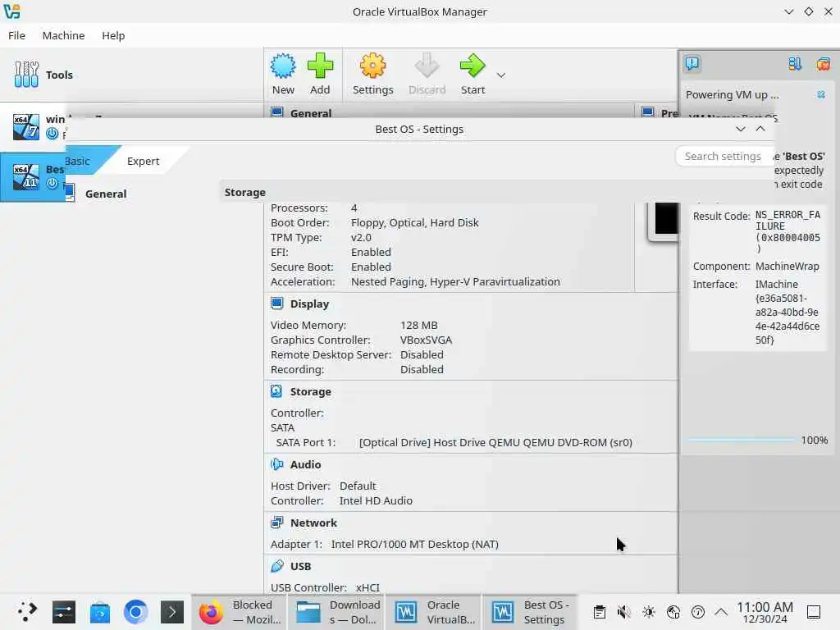Viewport: 840px width, 630px height.
Task: Open the Konsole terminal taskbar icon
Action: pyautogui.click(x=172, y=612)
